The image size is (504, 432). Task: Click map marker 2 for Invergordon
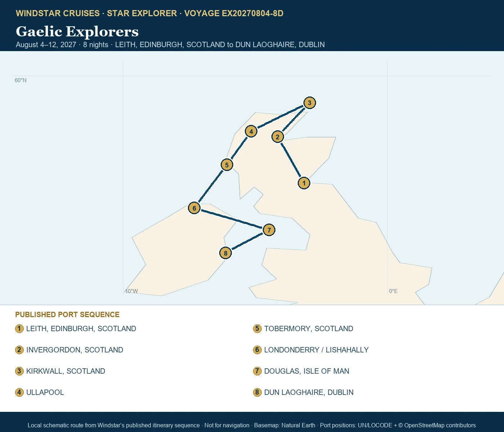(277, 137)
